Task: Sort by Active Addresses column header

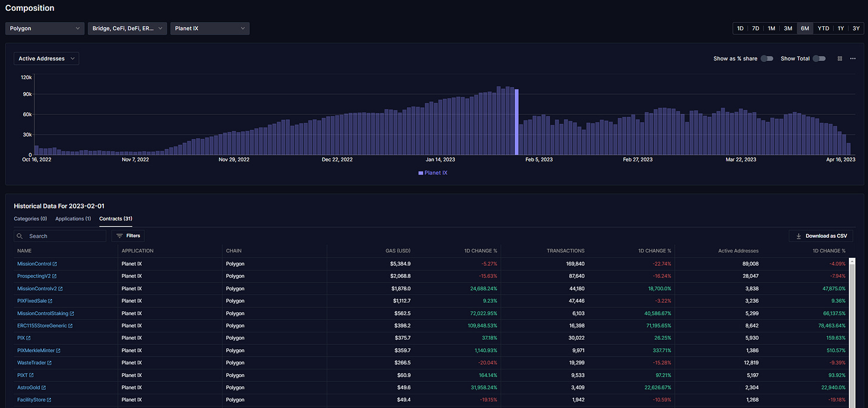Action: pos(738,251)
